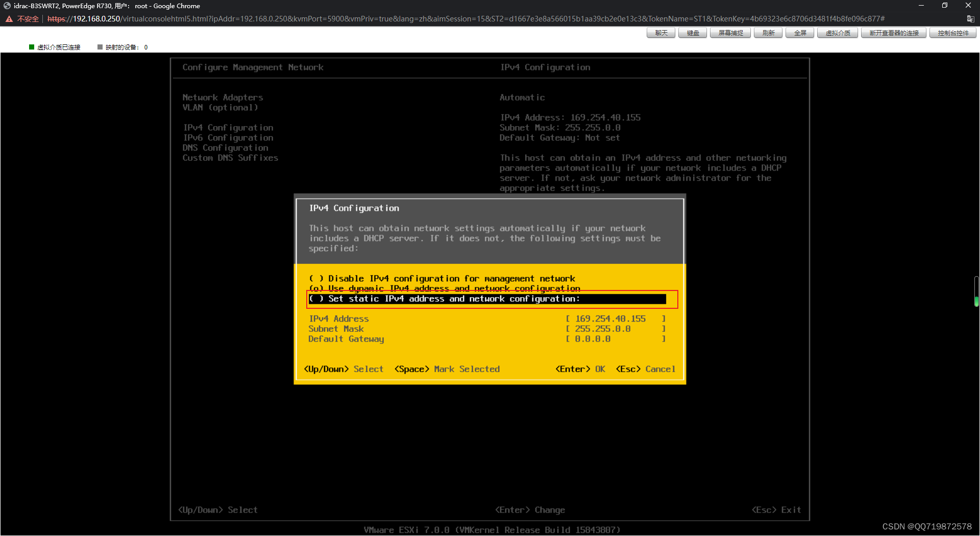
Task: Click the green virtual media connected indicator
Action: 32,47
